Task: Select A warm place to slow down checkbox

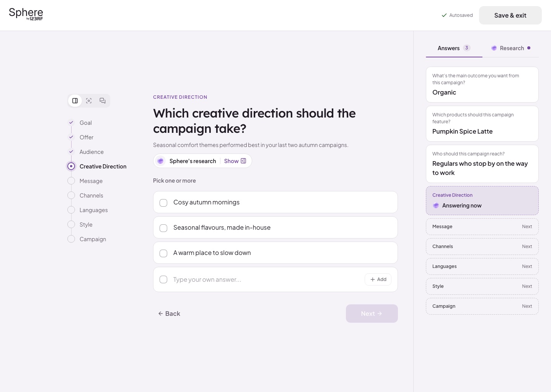Action: click(163, 253)
